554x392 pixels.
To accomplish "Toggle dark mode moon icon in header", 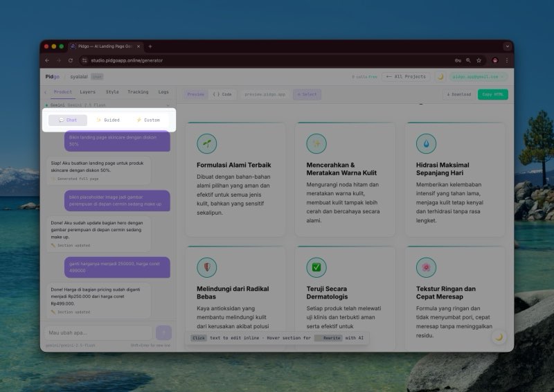I will coord(439,77).
